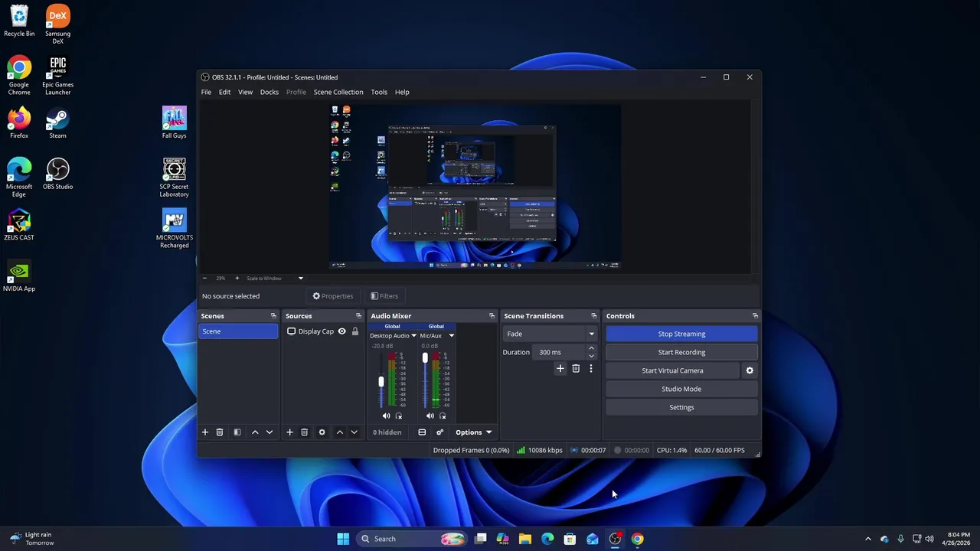This screenshot has height=551, width=980.
Task: Open OBS Studio desktop shortcut
Action: point(58,174)
